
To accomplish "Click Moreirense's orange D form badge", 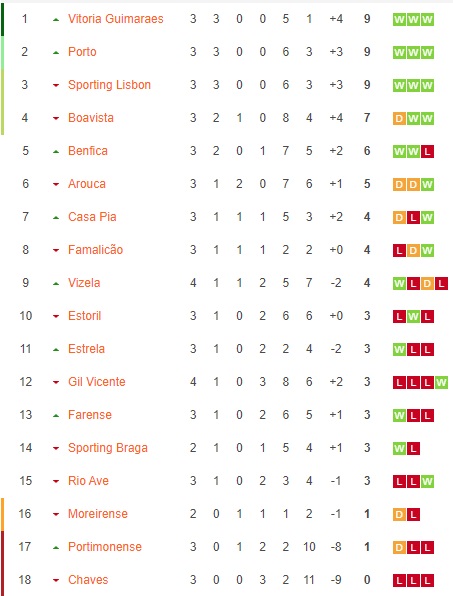I will 399,515.
